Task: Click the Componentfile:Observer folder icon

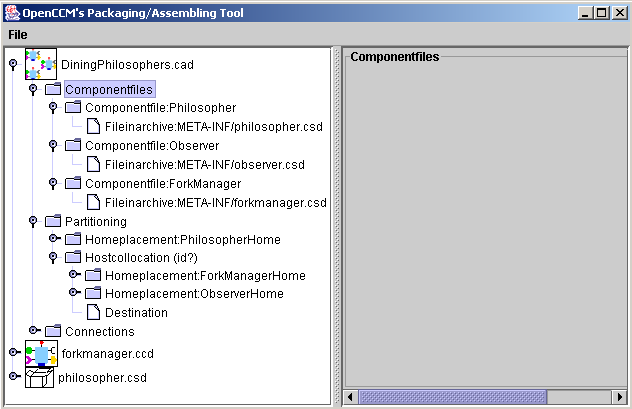Action: (x=73, y=145)
